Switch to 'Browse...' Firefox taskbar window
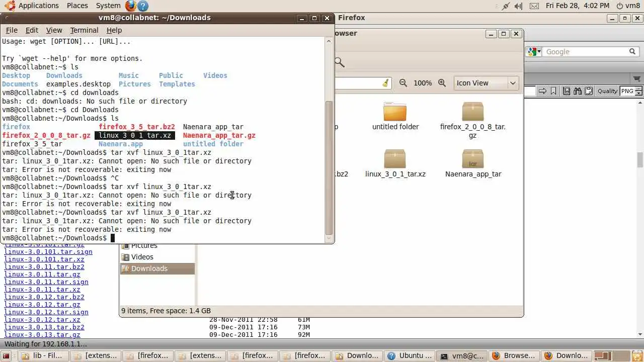 514,355
